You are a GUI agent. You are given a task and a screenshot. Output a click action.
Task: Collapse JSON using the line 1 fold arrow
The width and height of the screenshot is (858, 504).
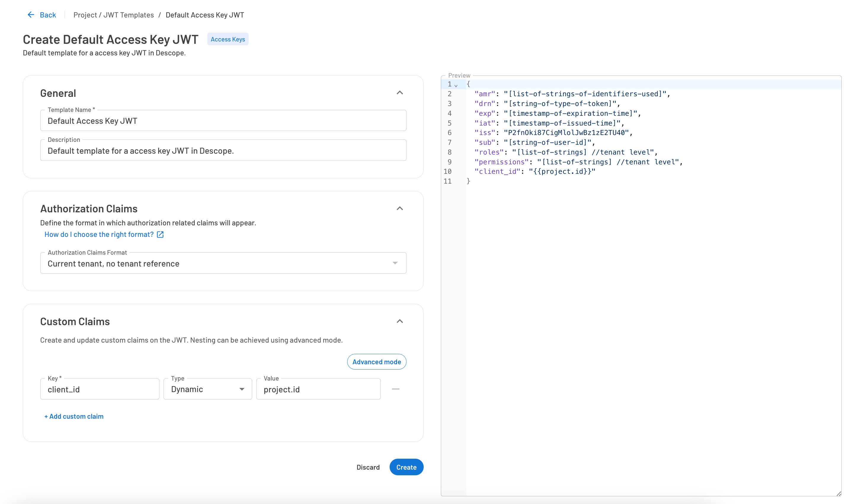(456, 85)
